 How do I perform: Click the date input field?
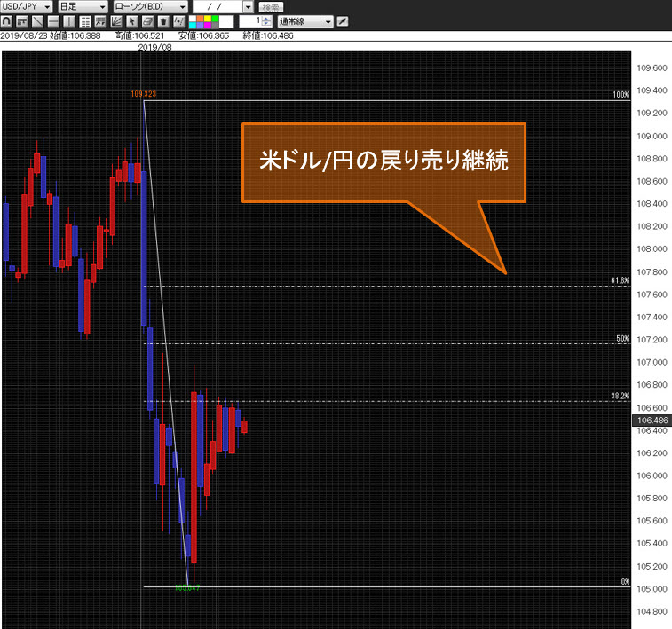(x=217, y=7)
